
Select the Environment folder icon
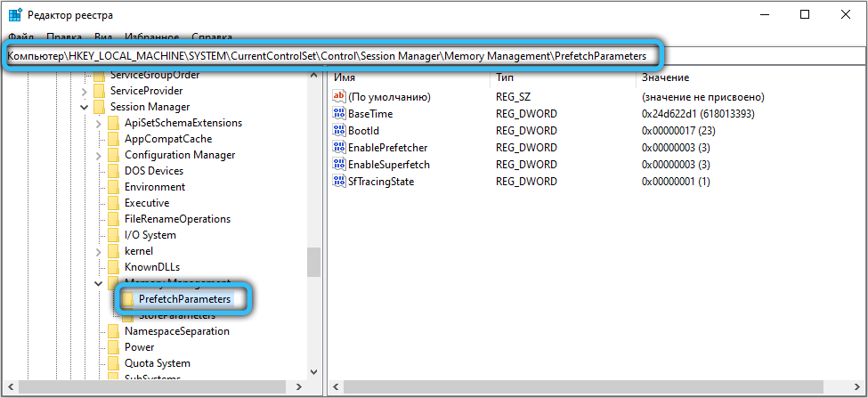[113, 187]
